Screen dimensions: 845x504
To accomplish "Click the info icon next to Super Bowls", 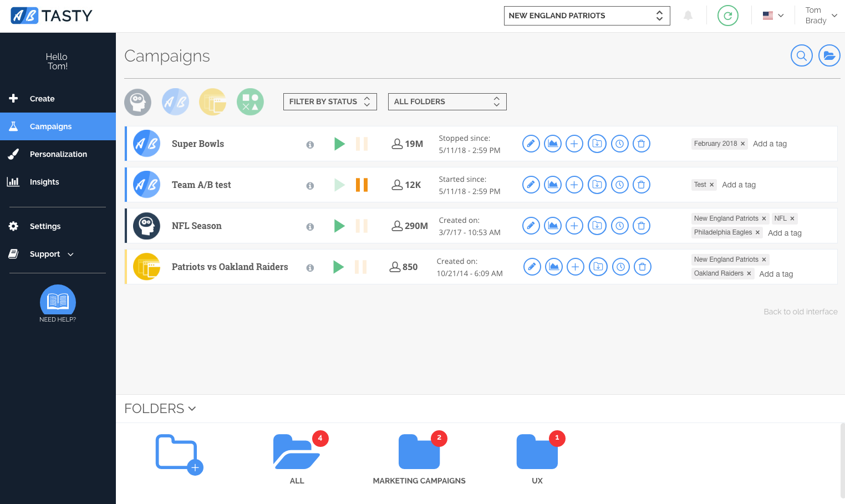I will (x=310, y=144).
